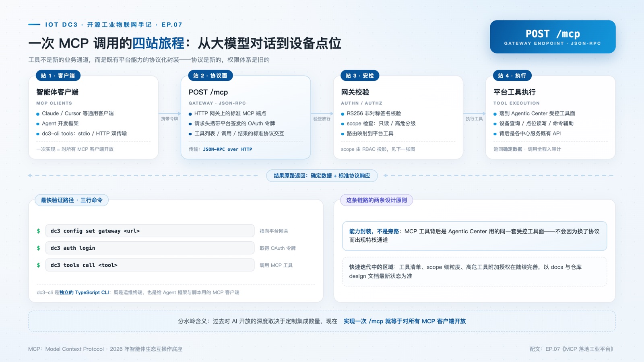
Task: Click the 工具不是新的业务通道 subtitle line
Action: [x=149, y=60]
